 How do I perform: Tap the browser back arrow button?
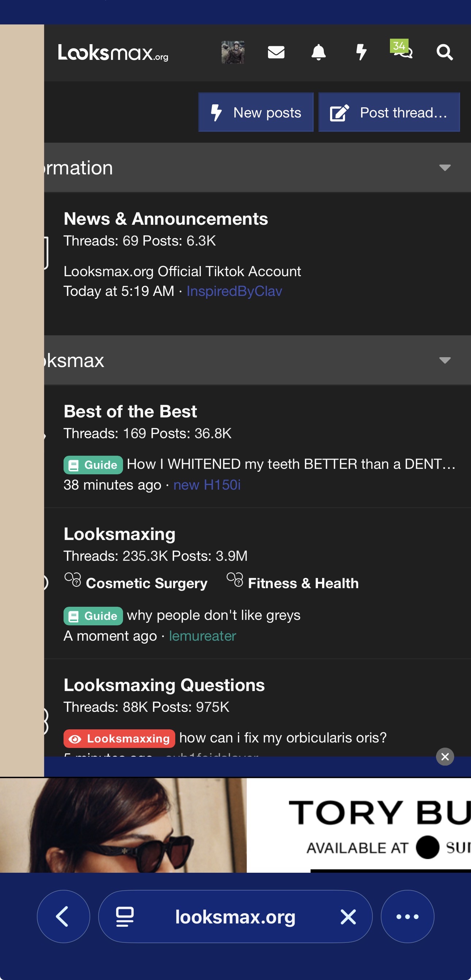[x=63, y=917]
